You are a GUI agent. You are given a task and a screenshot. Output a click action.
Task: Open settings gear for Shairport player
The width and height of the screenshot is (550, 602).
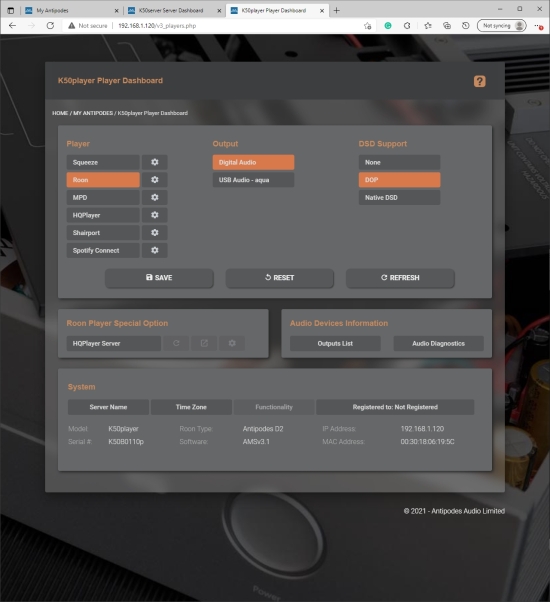pyautogui.click(x=155, y=233)
